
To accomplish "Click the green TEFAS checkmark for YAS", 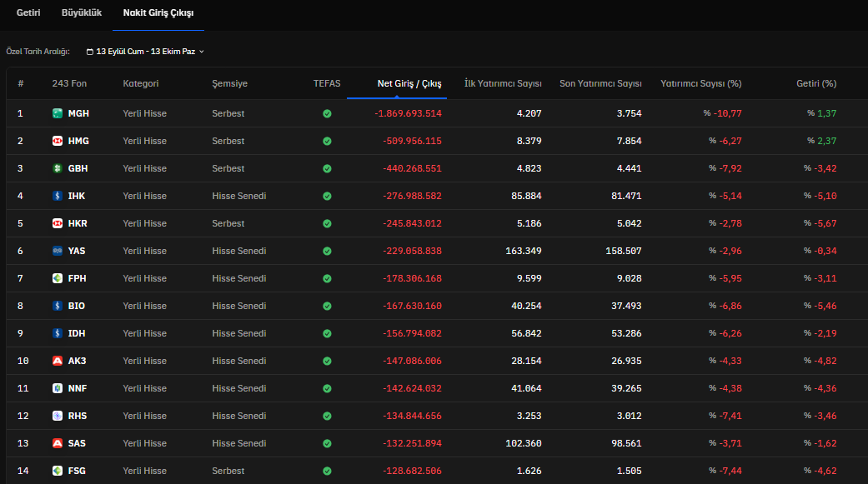I will (x=327, y=251).
